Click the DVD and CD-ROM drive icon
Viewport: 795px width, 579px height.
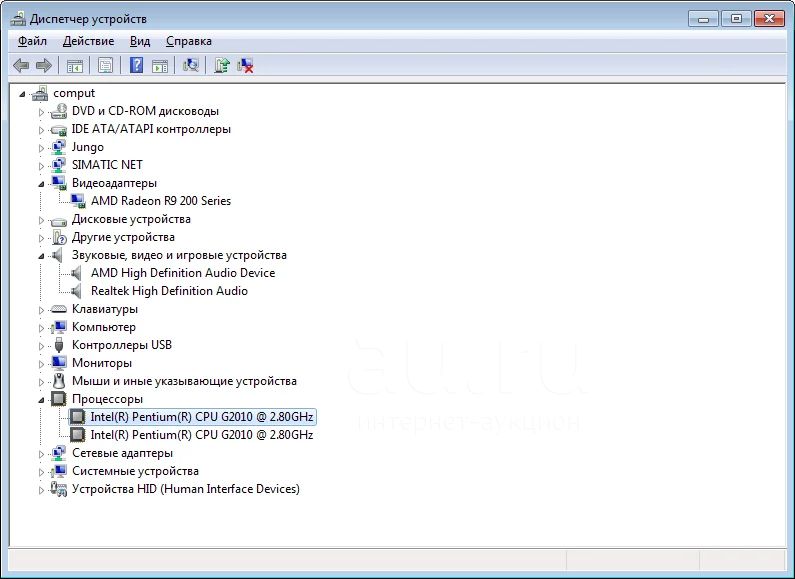point(59,111)
